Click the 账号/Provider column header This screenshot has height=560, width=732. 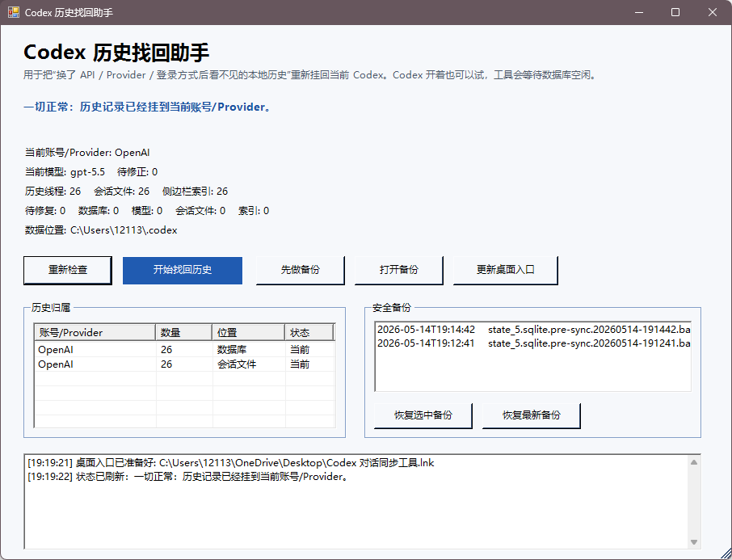pyautogui.click(x=95, y=333)
